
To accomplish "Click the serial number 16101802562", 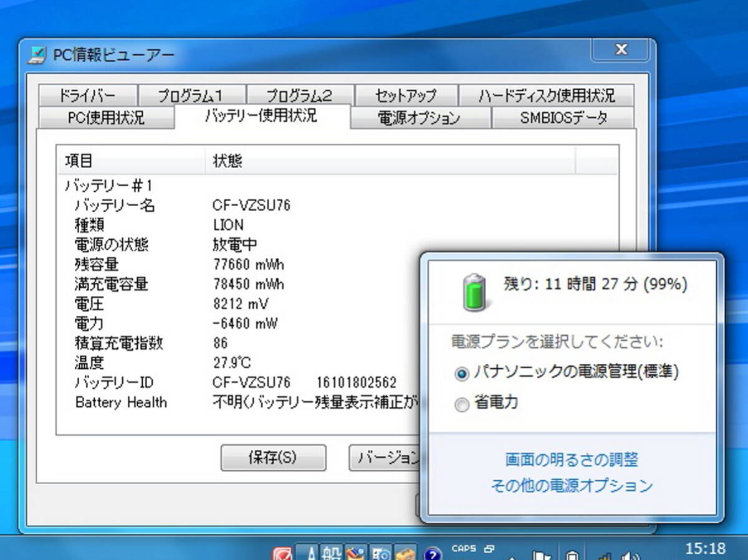I will (x=356, y=382).
